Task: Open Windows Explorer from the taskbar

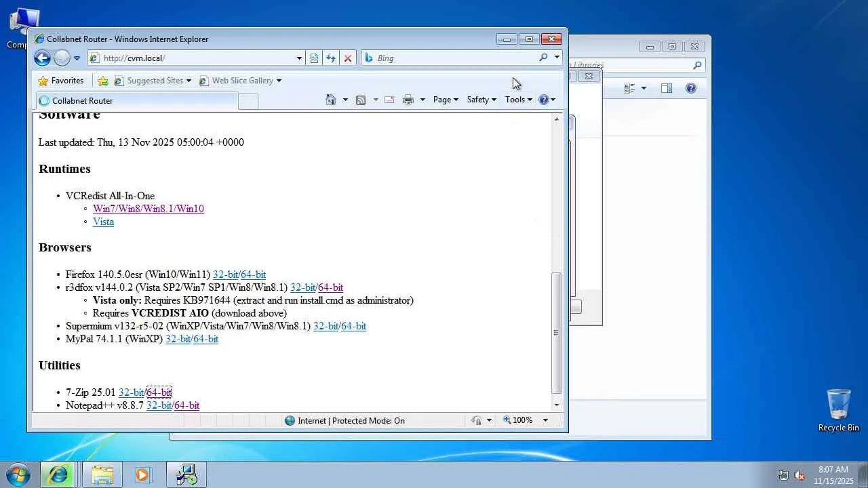Action: click(102, 474)
